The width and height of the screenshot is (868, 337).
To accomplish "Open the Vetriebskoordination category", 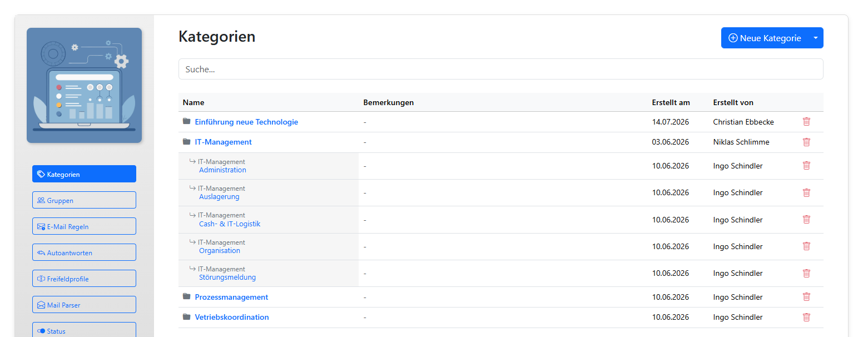I will [232, 317].
